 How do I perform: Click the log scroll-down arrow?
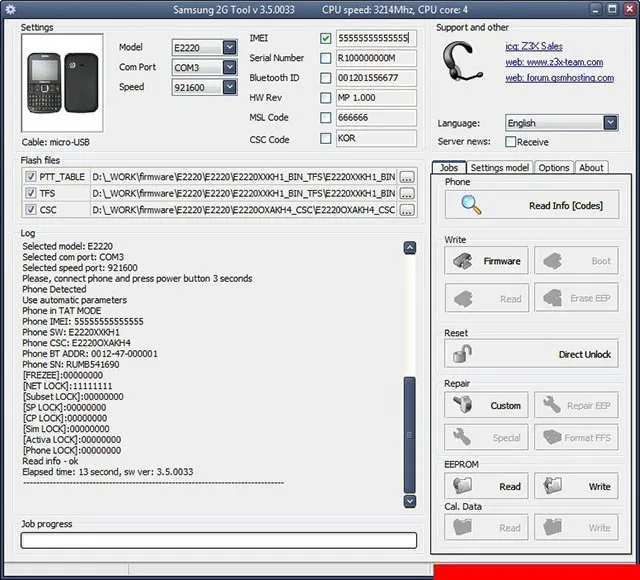coord(410,500)
